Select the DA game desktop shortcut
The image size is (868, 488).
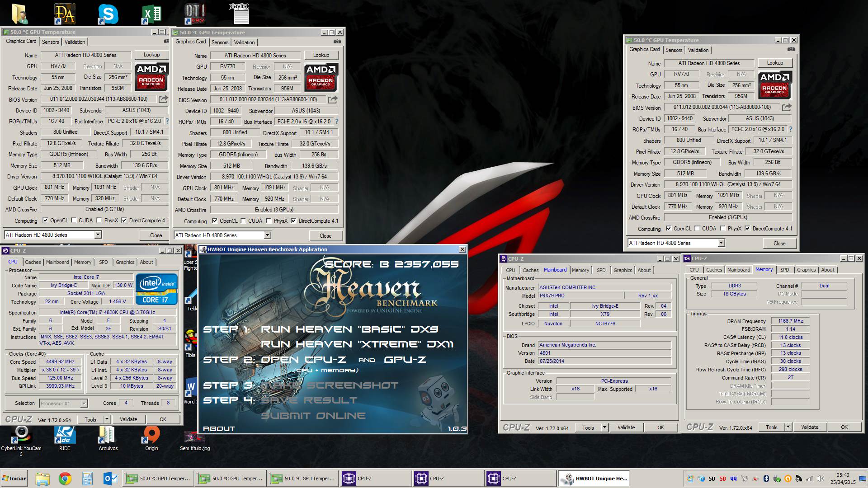click(65, 14)
